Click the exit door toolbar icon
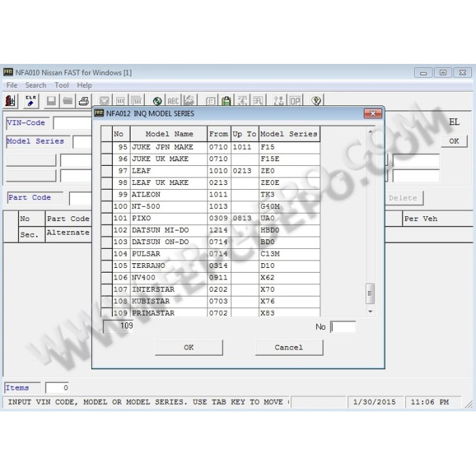476x476 pixels. tap(10, 101)
